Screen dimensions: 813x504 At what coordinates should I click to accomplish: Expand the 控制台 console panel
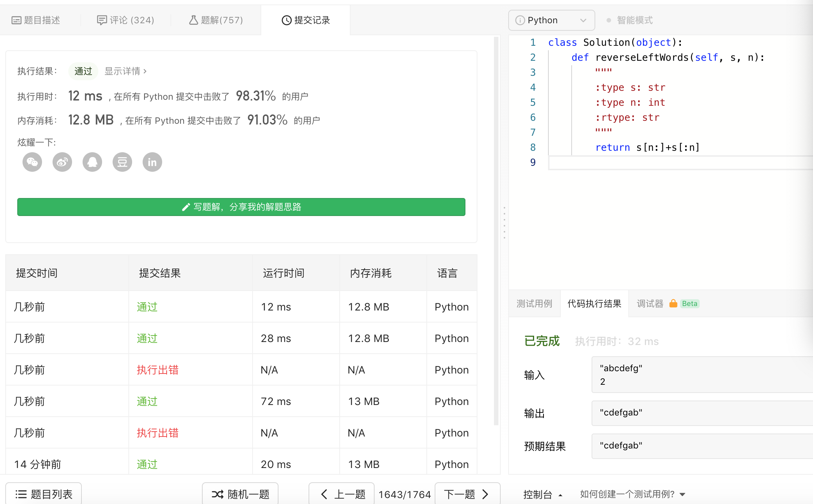(543, 494)
